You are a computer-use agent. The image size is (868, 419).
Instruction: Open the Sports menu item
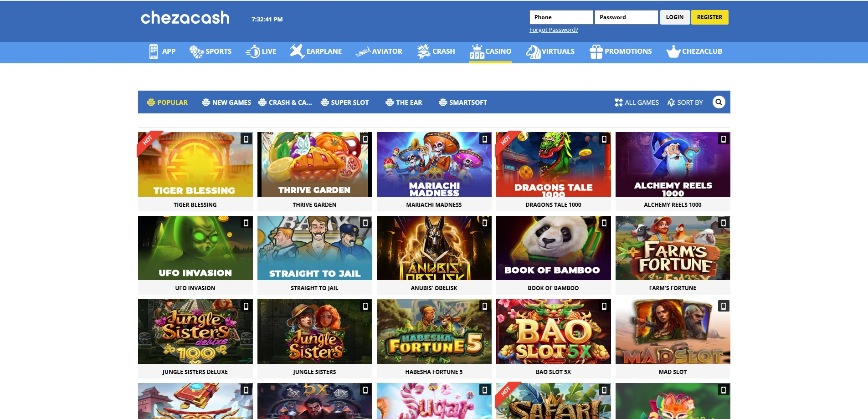pyautogui.click(x=211, y=51)
